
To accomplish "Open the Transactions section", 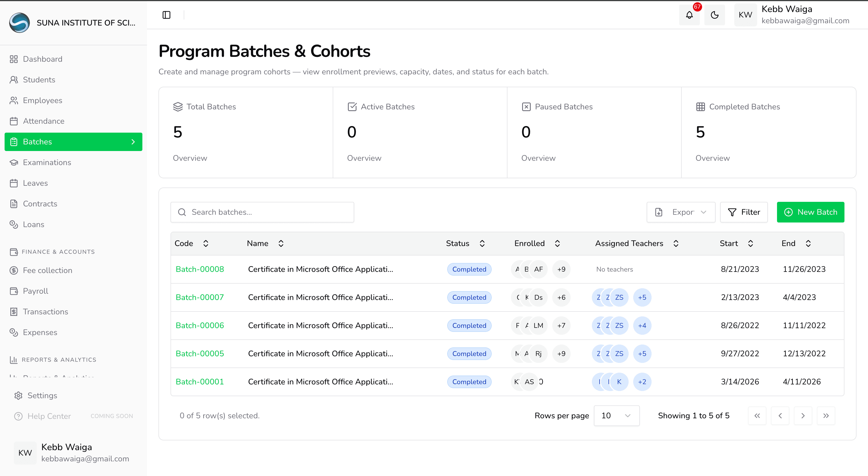I will coord(45,311).
